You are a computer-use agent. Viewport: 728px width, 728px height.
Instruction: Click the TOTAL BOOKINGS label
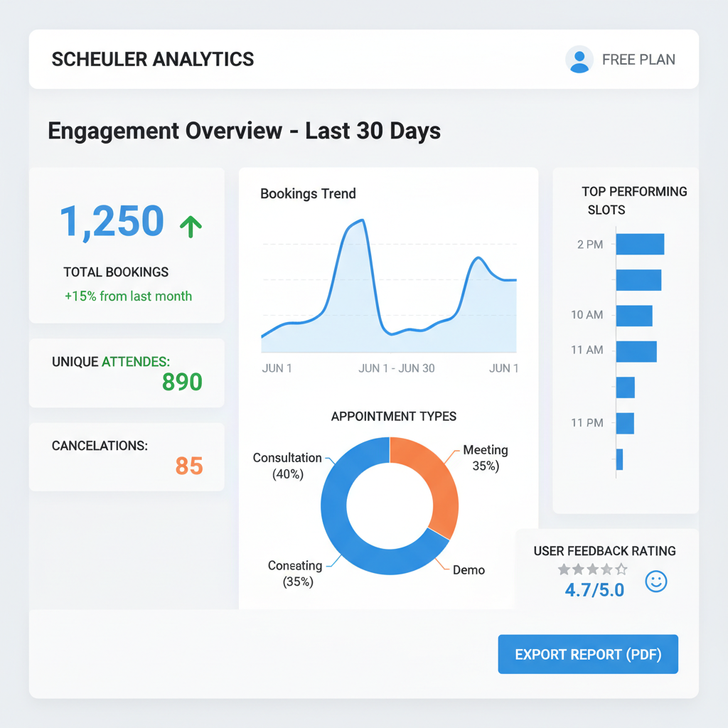pyautogui.click(x=116, y=272)
